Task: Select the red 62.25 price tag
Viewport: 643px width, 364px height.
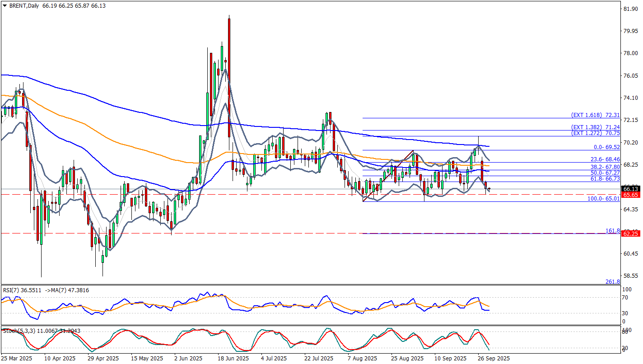Action: tap(630, 233)
